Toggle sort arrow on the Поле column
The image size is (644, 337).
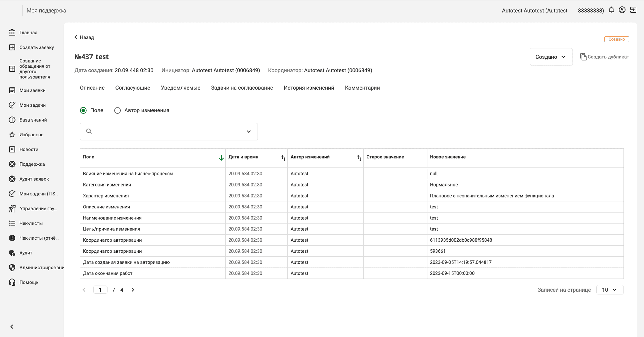coord(221,158)
